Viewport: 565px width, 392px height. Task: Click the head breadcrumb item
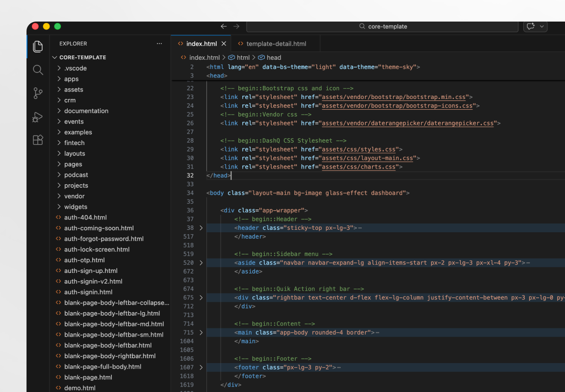(273, 57)
